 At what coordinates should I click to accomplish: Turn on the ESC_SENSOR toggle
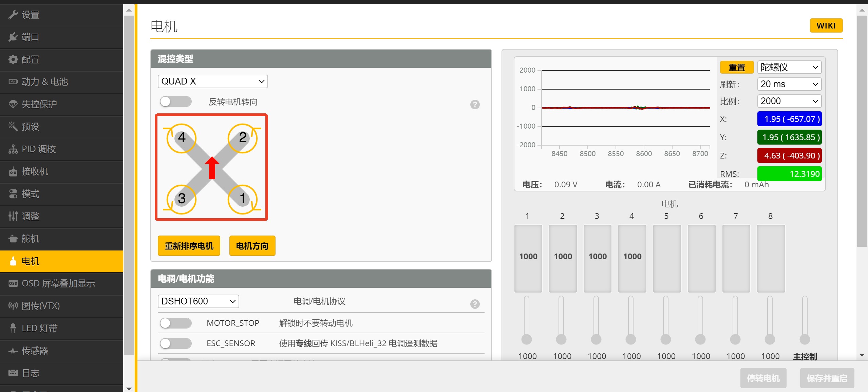click(175, 343)
